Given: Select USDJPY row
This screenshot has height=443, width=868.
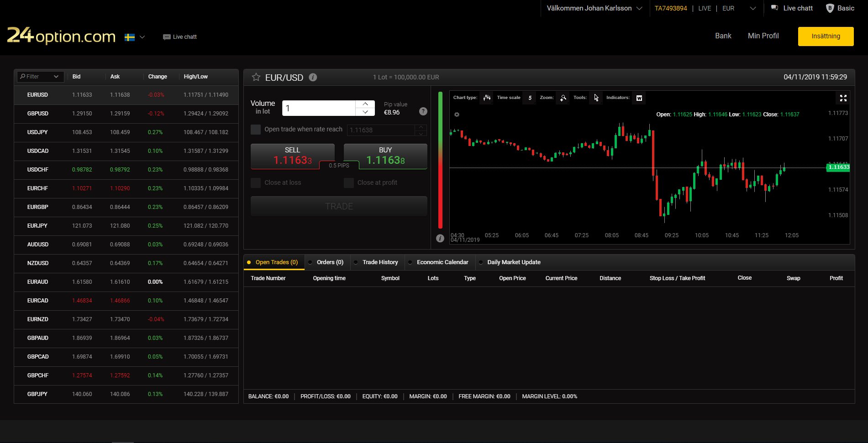Looking at the screenshot, I should (x=126, y=132).
